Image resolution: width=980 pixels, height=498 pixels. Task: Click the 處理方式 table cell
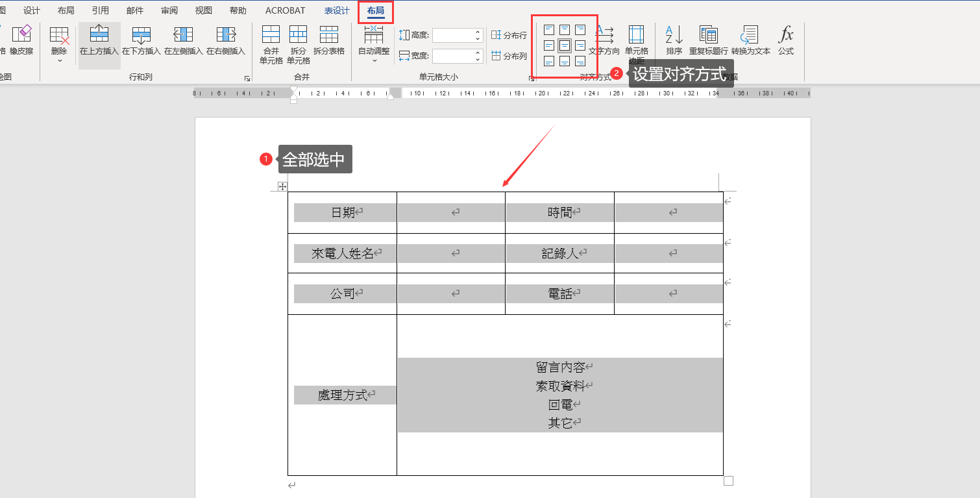coord(342,395)
